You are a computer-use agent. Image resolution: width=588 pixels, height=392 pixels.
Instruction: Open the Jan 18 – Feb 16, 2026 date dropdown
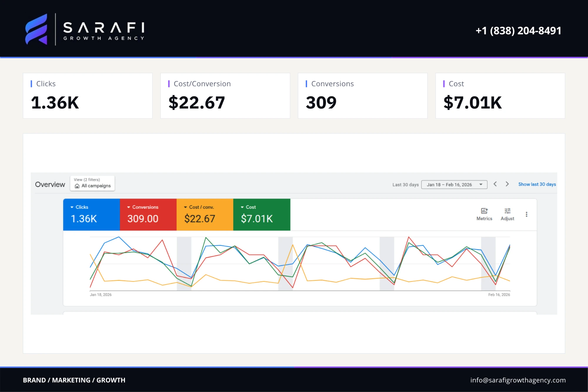tap(454, 185)
